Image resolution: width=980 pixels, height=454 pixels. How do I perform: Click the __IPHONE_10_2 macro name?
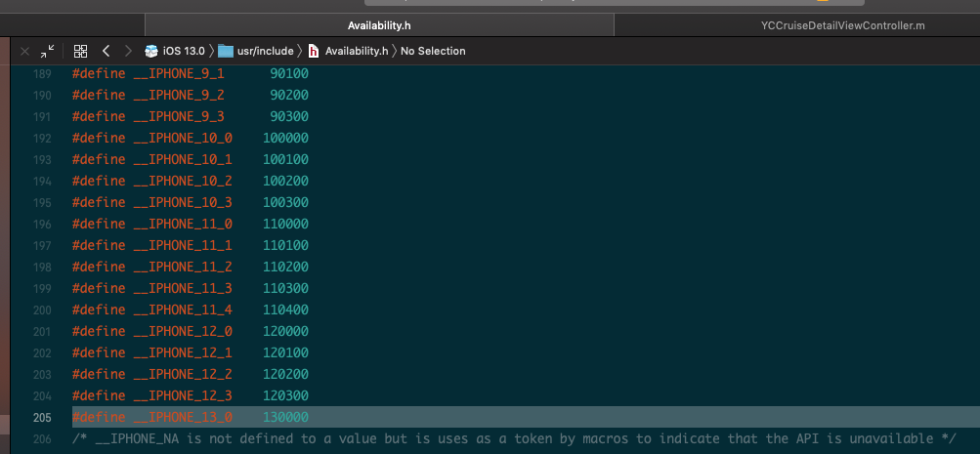[x=183, y=181]
